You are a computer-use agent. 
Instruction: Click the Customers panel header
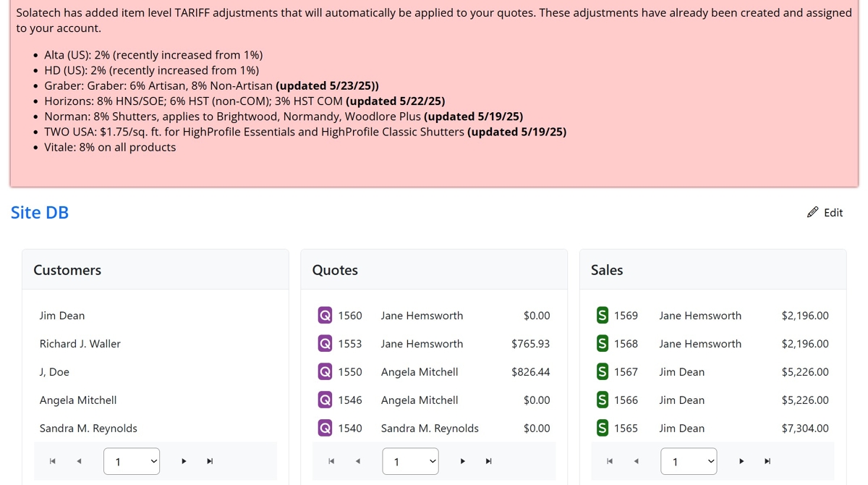[156, 270]
